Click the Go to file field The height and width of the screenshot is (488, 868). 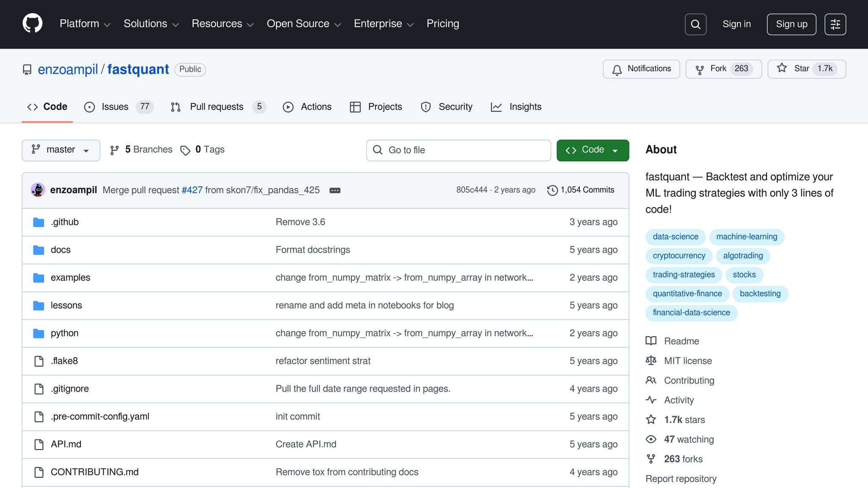(x=459, y=150)
